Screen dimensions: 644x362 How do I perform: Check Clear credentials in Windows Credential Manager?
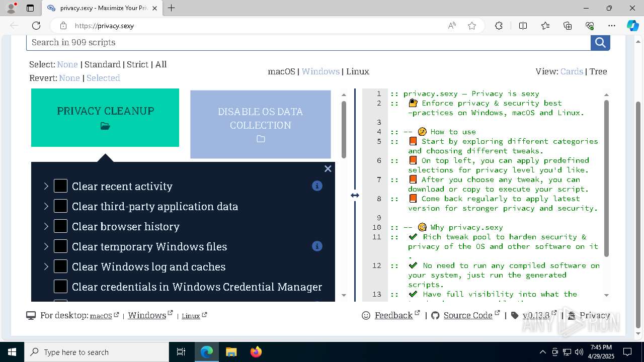(x=60, y=287)
